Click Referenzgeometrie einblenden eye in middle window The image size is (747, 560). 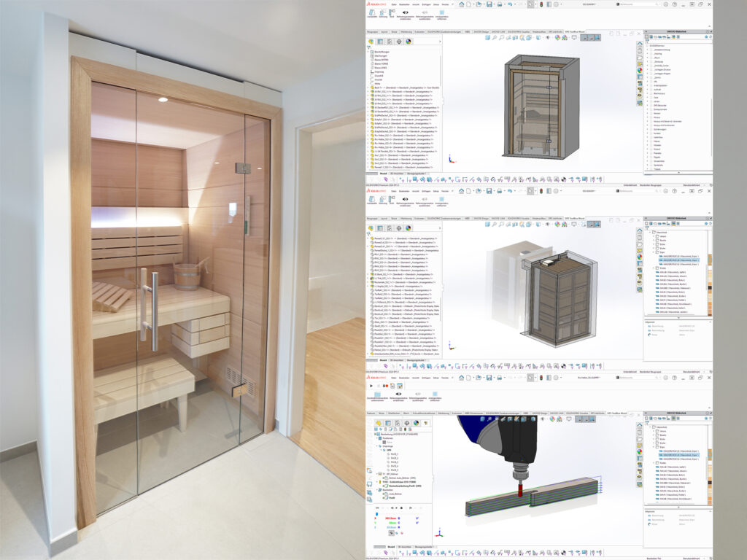point(406,199)
